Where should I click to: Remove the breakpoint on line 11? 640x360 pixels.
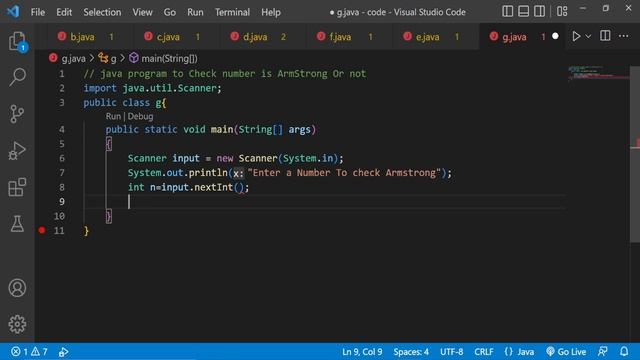click(42, 230)
